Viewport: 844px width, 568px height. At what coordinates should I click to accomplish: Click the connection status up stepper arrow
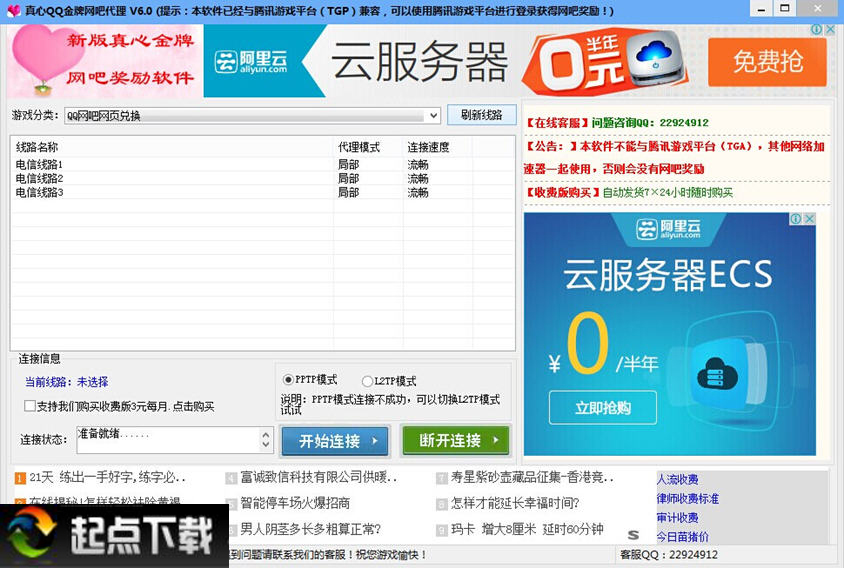tap(266, 434)
